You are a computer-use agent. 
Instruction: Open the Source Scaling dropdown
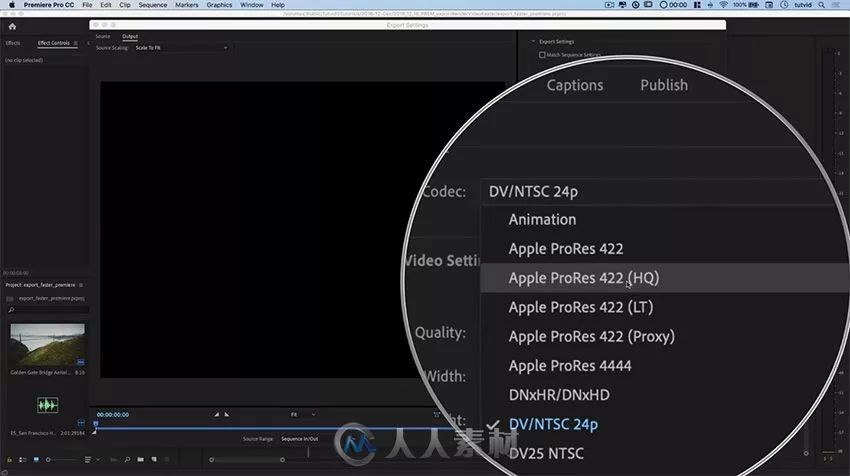pyautogui.click(x=181, y=48)
